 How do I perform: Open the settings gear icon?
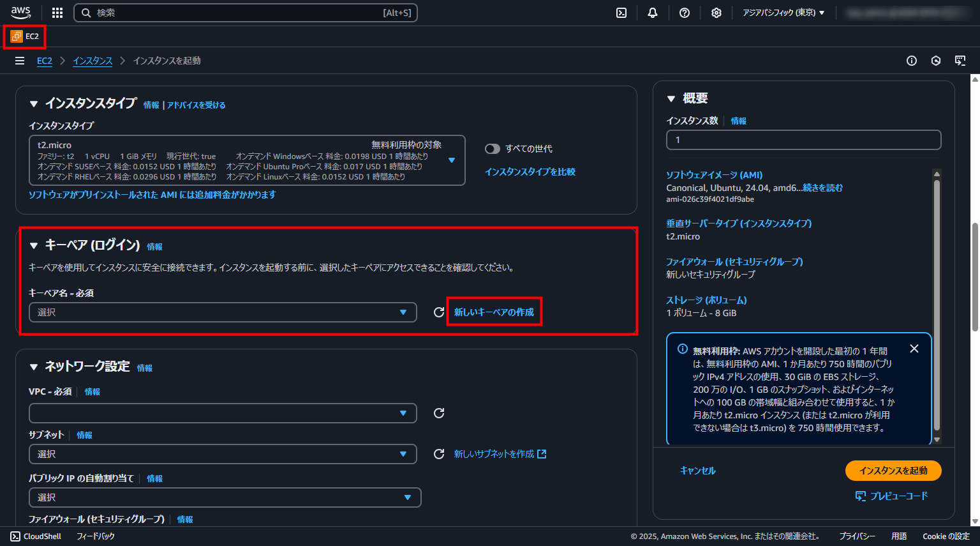click(716, 13)
